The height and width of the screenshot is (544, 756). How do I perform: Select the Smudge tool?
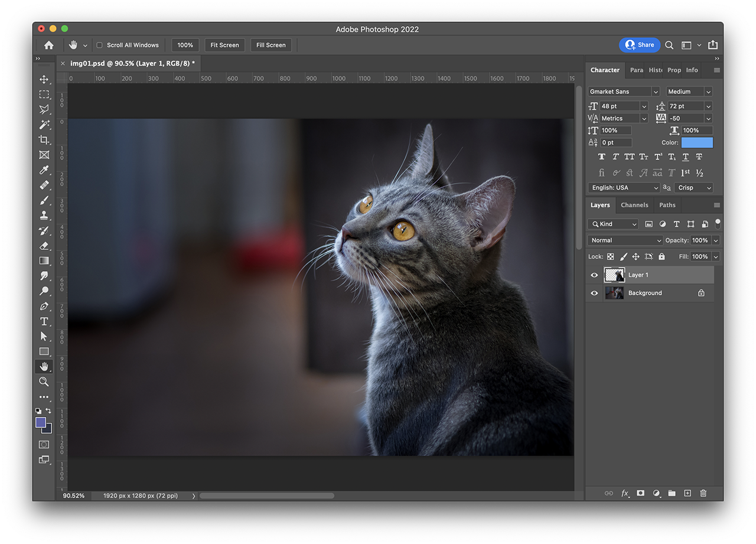pos(44,276)
